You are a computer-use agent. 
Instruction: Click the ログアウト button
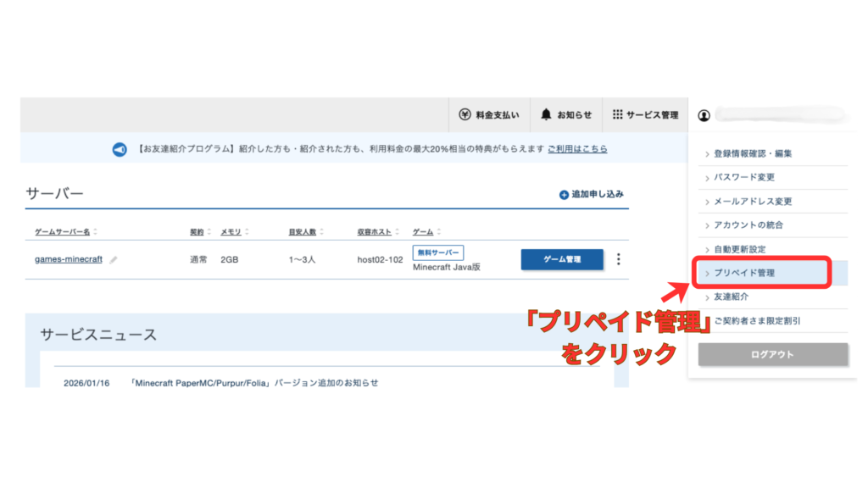point(772,355)
